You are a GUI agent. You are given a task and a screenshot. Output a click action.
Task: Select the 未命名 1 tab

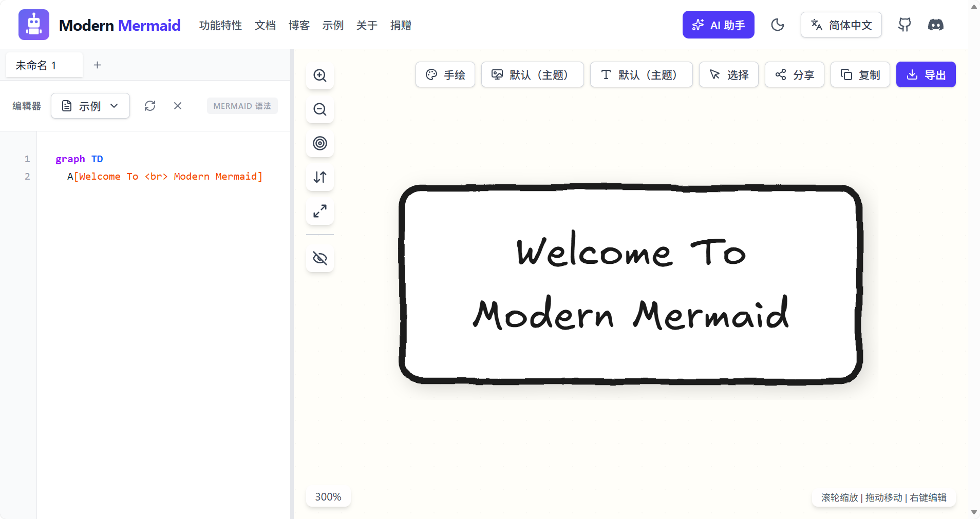(44, 65)
